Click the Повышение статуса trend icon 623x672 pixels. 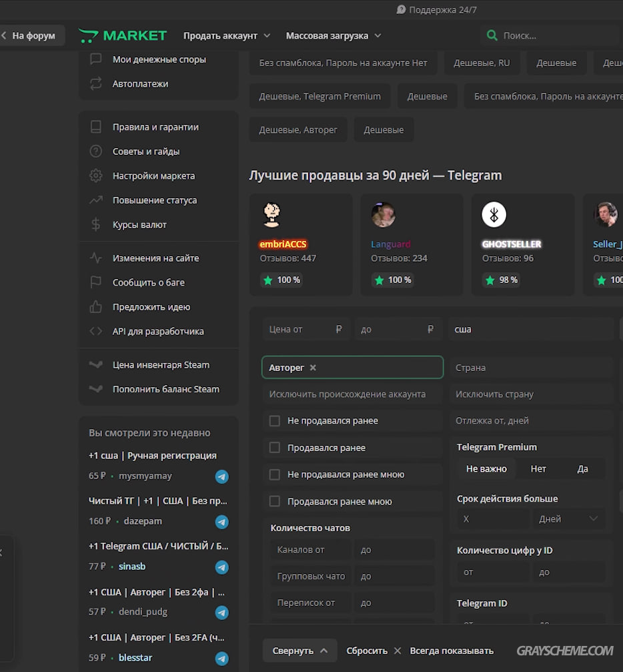click(x=95, y=200)
